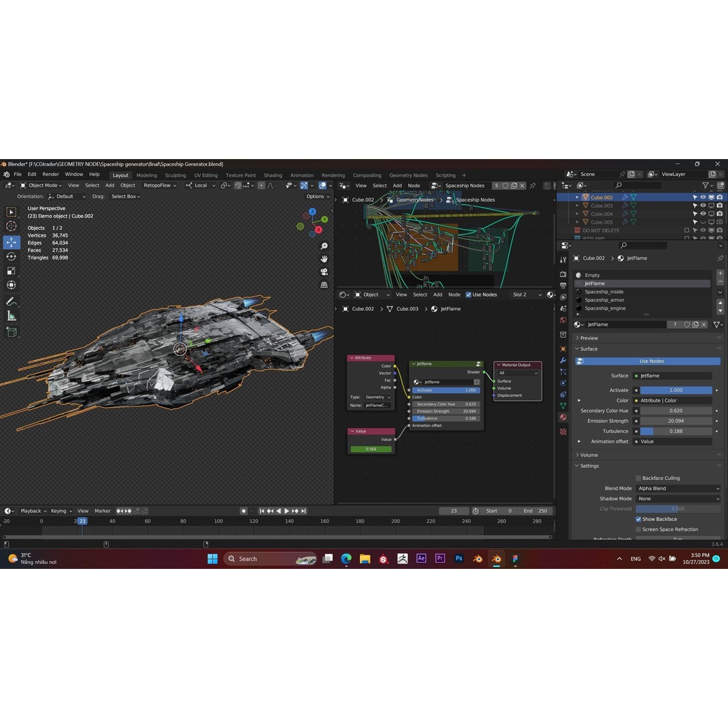Switch to the Geometry Nodes workspace tab

408,175
